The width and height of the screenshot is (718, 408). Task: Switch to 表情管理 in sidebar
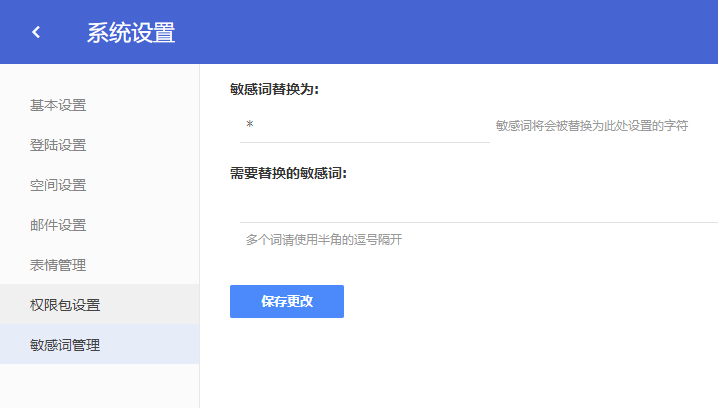point(58,265)
